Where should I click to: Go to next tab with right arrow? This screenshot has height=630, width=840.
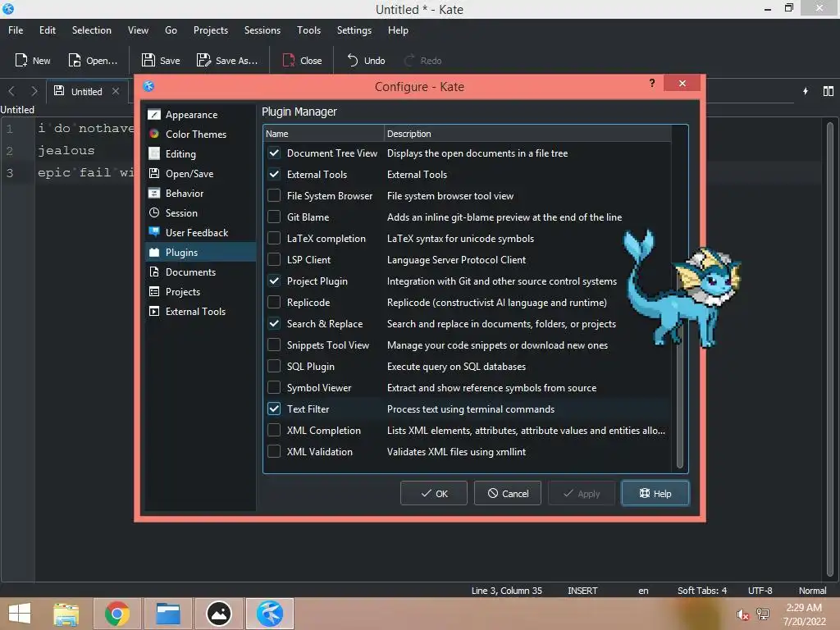click(x=34, y=91)
